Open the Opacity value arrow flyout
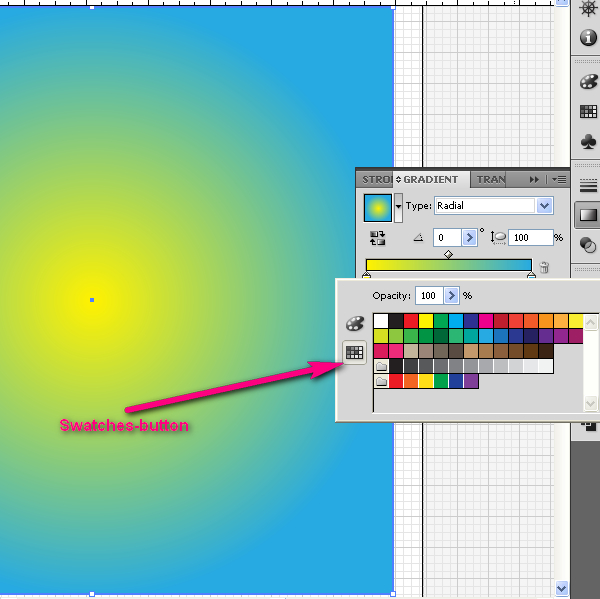This screenshot has height=599, width=600. click(x=452, y=296)
